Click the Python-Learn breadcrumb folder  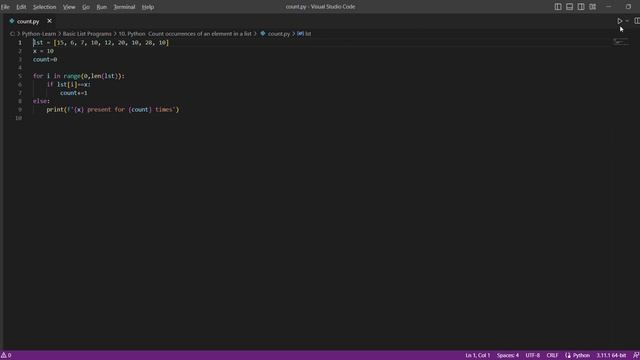pyautogui.click(x=39, y=34)
